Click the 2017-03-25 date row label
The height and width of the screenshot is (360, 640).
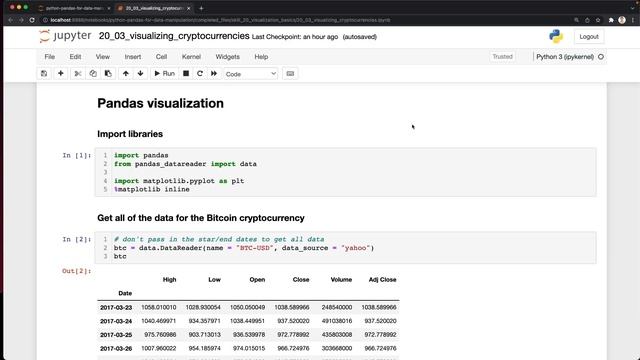(116, 335)
